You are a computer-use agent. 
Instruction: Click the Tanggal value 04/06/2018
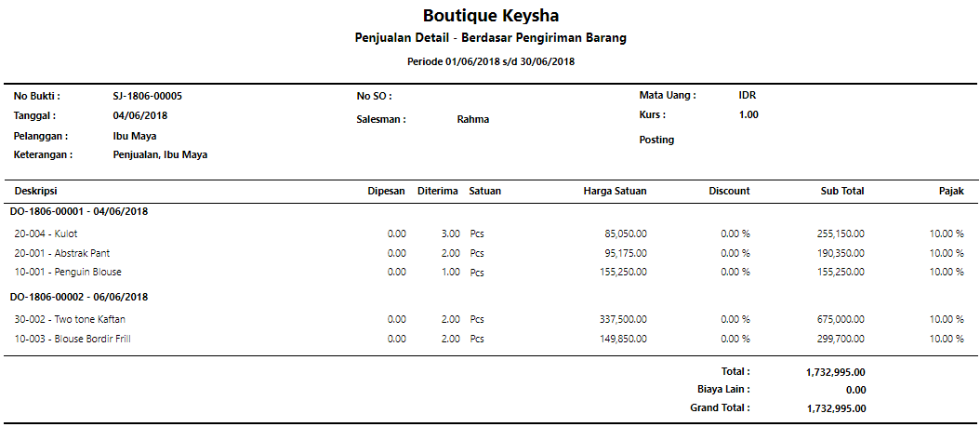click(139, 116)
